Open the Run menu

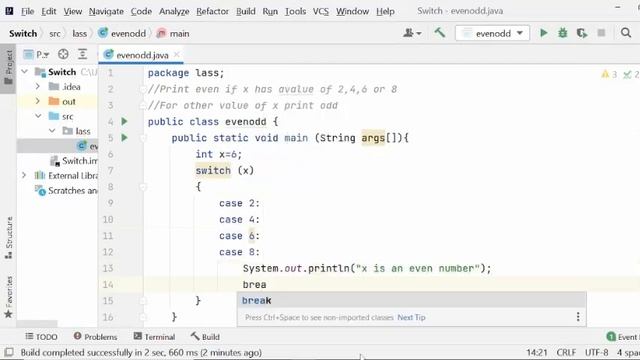pyautogui.click(x=270, y=11)
